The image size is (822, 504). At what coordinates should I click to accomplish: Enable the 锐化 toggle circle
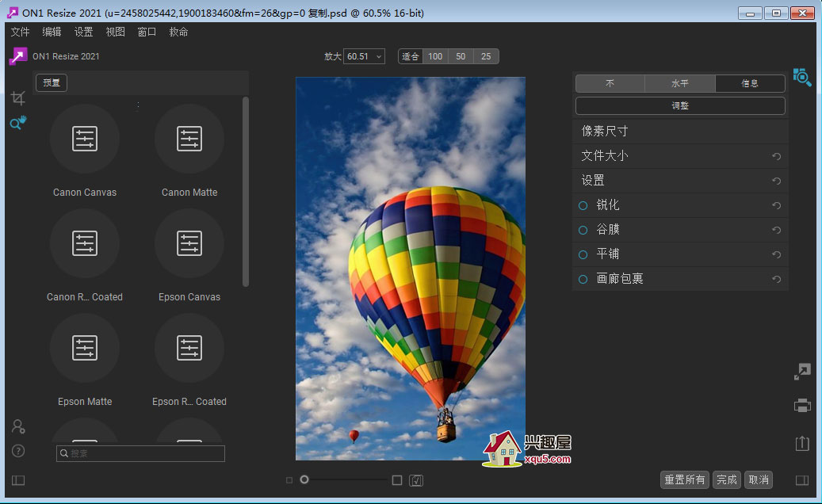[583, 205]
